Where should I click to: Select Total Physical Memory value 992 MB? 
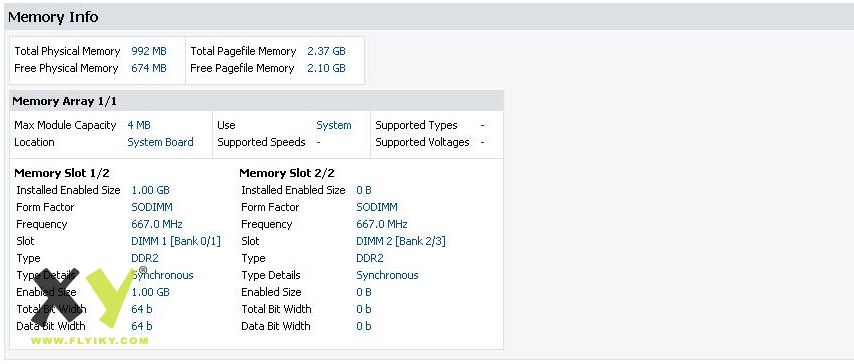(149, 51)
